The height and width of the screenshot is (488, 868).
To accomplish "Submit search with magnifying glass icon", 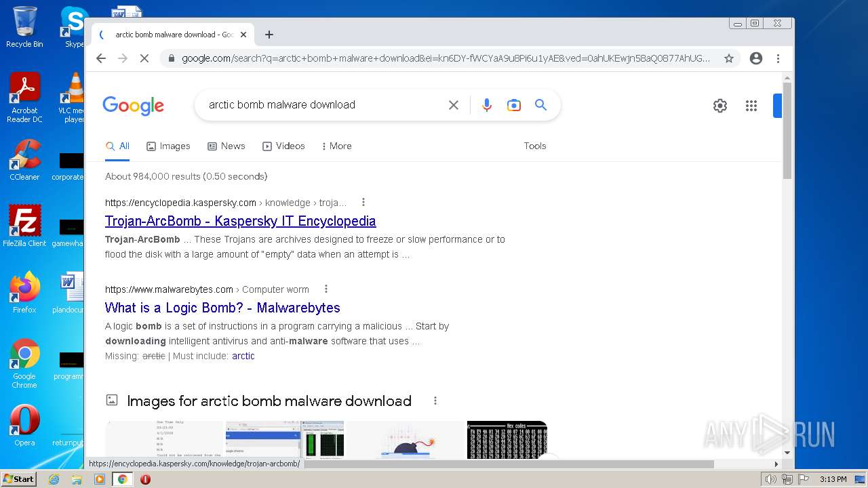I will click(x=540, y=105).
